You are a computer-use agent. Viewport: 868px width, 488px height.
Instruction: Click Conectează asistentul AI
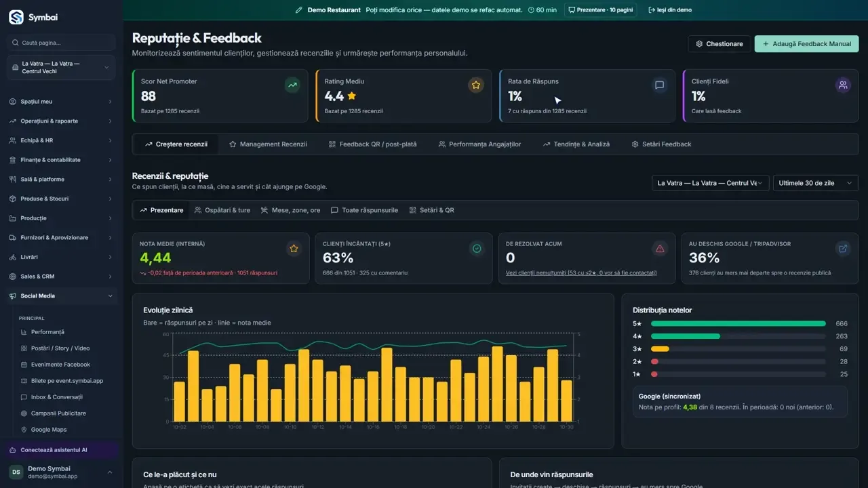click(x=62, y=450)
